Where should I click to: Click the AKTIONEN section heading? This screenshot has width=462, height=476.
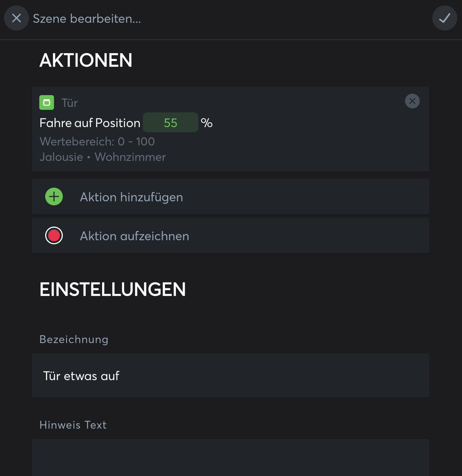tap(86, 61)
